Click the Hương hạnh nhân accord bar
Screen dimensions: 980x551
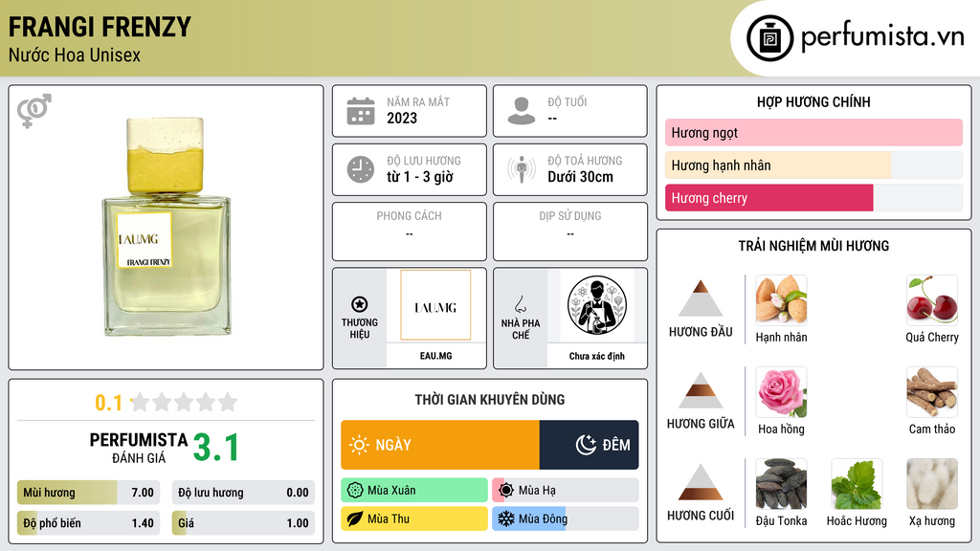tap(813, 165)
